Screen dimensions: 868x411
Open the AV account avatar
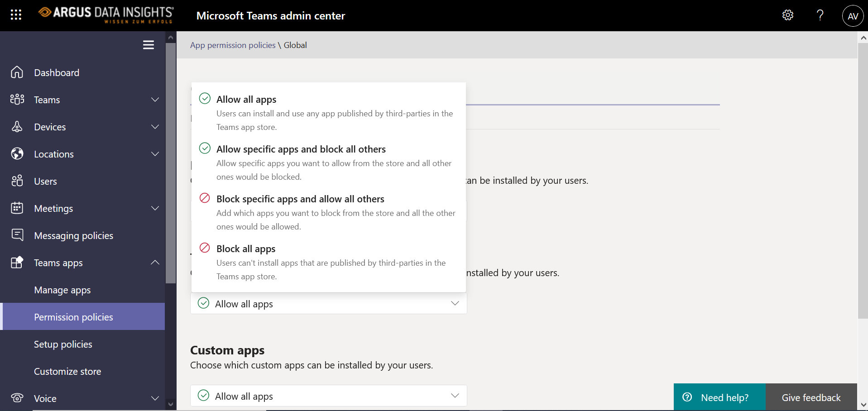pyautogui.click(x=853, y=16)
